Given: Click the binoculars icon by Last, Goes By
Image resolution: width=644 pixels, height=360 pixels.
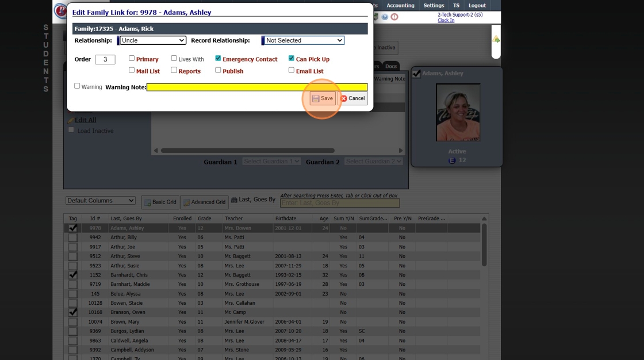Looking at the screenshot, I should pyautogui.click(x=234, y=200).
